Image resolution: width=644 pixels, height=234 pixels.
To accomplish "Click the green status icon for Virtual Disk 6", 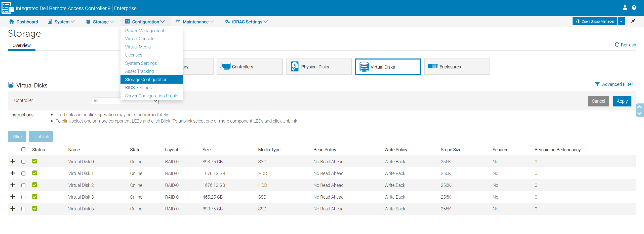I will pos(35,208).
